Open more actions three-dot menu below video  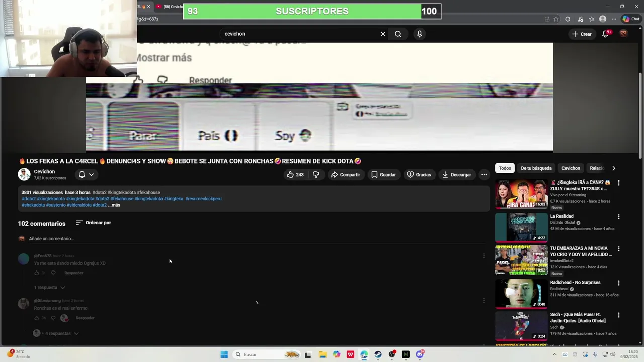[x=484, y=175]
